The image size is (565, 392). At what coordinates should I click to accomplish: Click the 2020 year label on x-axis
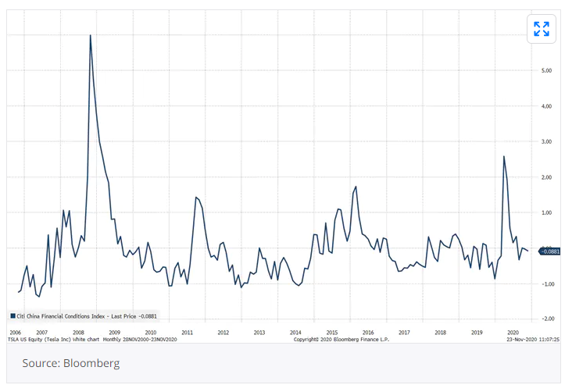point(513,332)
